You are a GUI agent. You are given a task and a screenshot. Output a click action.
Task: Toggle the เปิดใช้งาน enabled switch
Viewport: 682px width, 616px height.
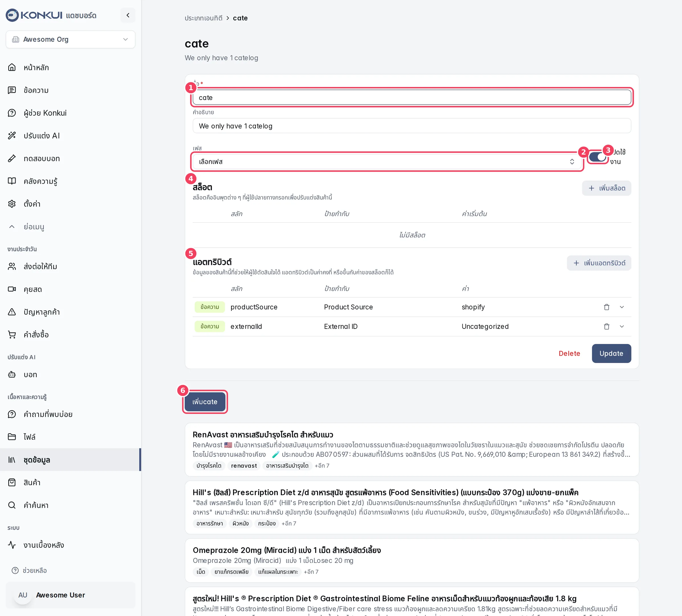(597, 157)
